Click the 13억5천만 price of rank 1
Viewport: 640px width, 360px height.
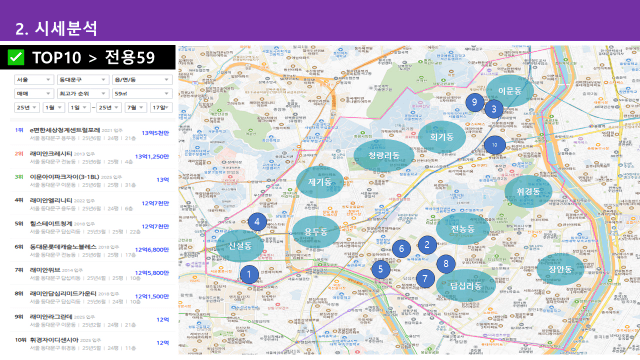click(x=155, y=133)
